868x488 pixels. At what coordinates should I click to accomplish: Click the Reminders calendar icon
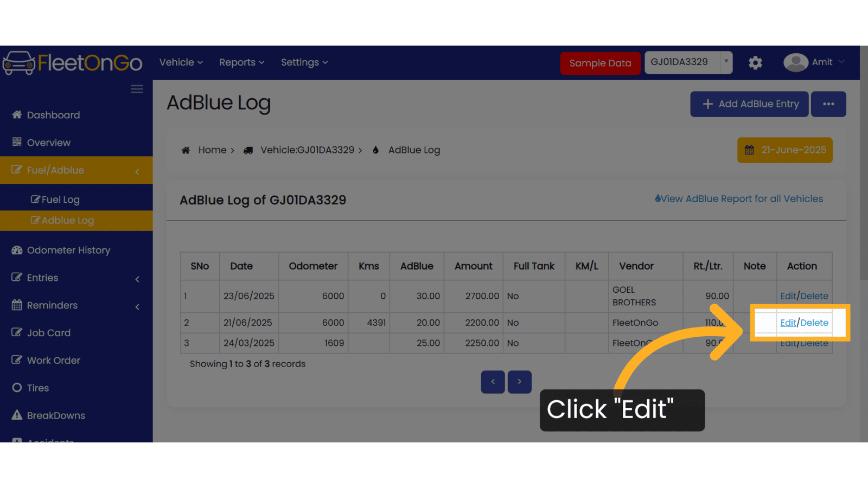coord(17,305)
